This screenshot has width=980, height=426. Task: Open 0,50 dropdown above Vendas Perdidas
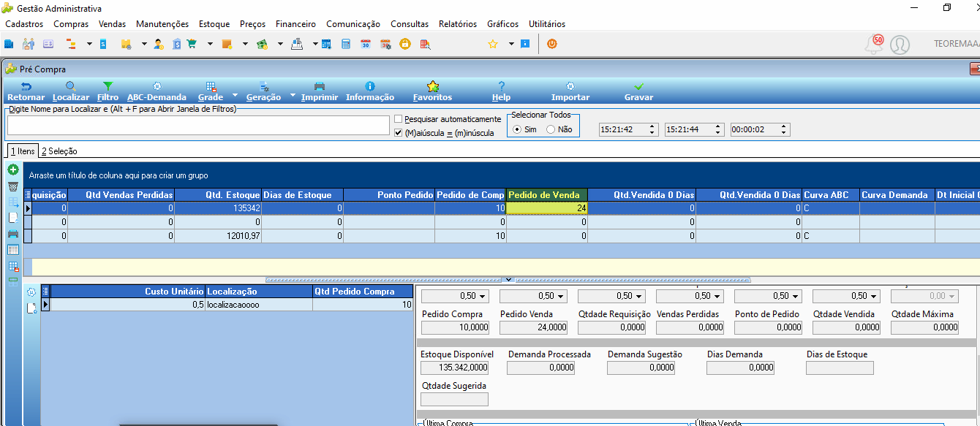click(717, 296)
